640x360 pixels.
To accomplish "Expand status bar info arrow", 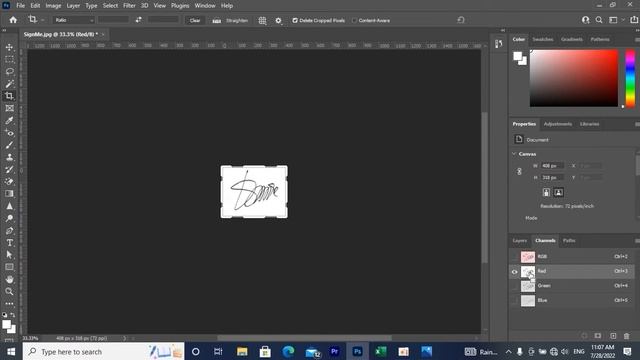I will [x=124, y=338].
